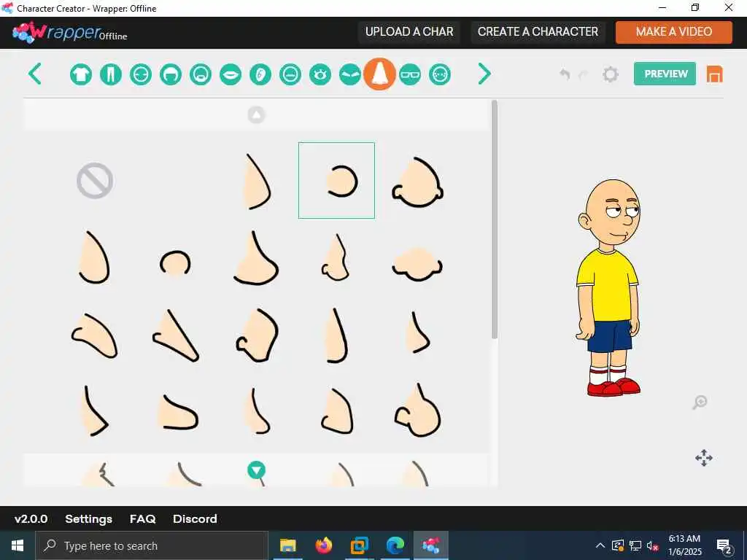Choose the long triangular pointed nose
This screenshot has width=747, height=560.
click(175, 335)
